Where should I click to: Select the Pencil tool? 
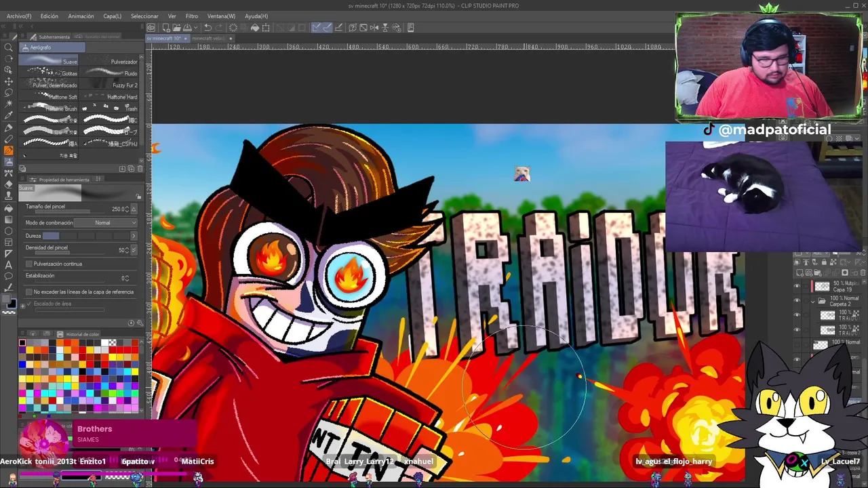point(9,139)
